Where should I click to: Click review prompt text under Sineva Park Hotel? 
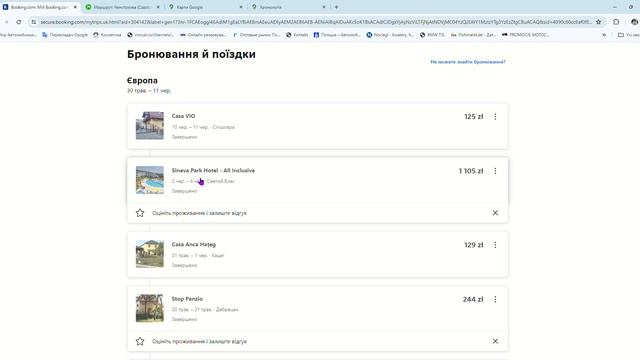[199, 213]
